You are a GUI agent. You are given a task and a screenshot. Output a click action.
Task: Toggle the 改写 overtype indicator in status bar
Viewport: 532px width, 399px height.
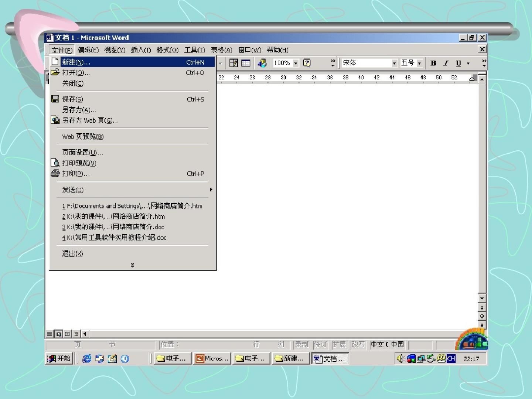[358, 345]
